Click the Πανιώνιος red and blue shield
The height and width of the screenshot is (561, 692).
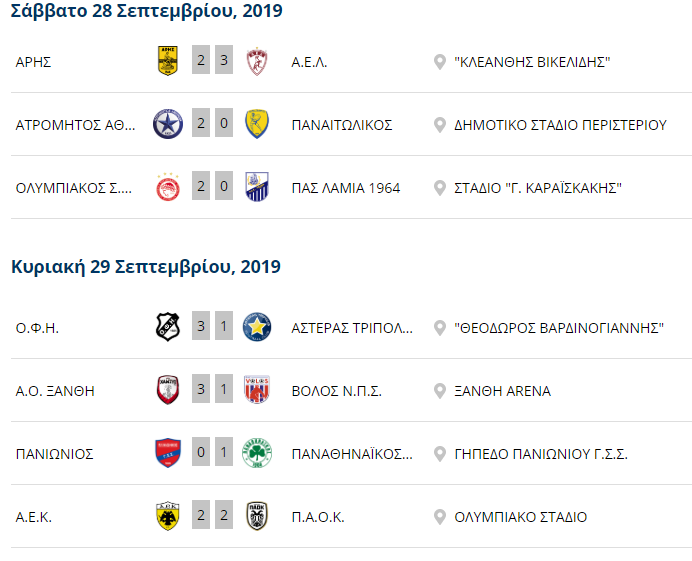pos(168,453)
